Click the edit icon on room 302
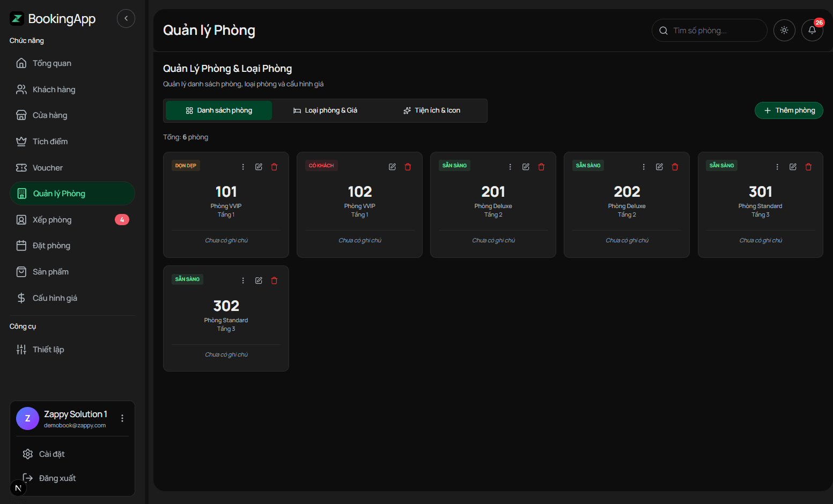 pyautogui.click(x=259, y=280)
